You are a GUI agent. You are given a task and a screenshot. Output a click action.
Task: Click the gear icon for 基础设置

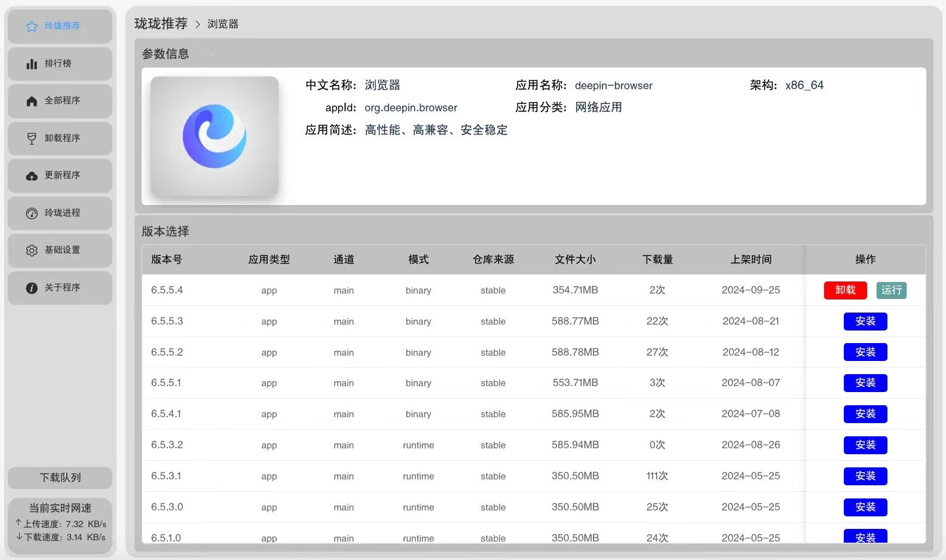pos(32,250)
